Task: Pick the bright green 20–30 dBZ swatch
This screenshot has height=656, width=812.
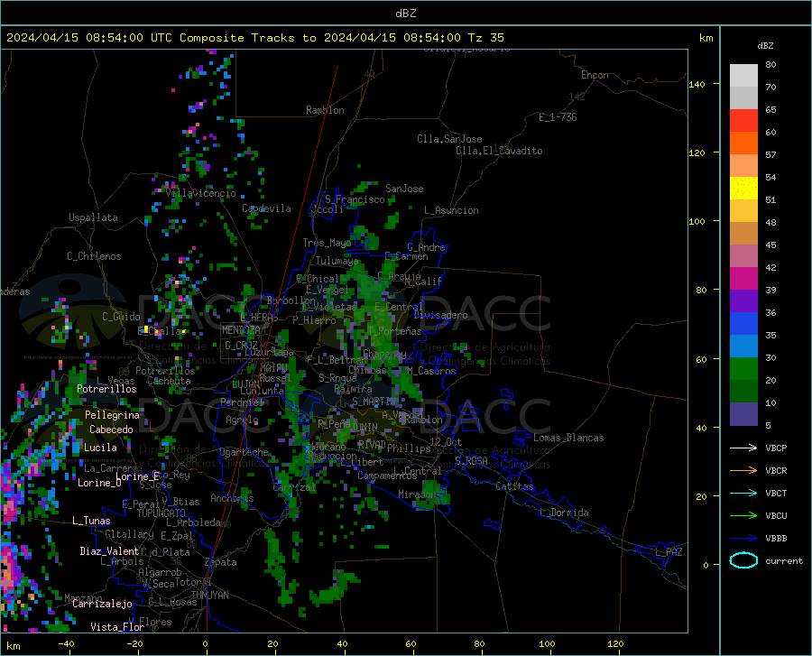Action: tap(743, 369)
